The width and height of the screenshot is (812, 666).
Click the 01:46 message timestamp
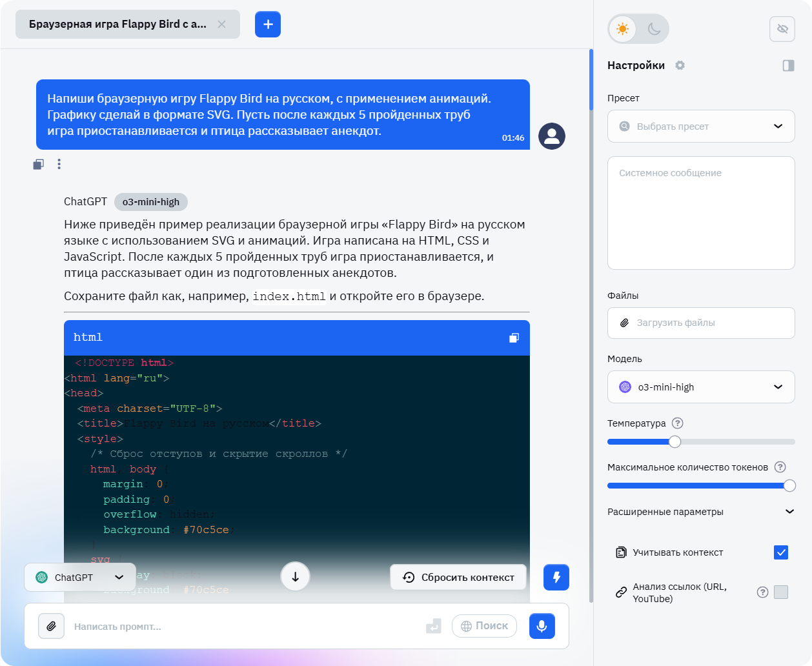coord(513,138)
